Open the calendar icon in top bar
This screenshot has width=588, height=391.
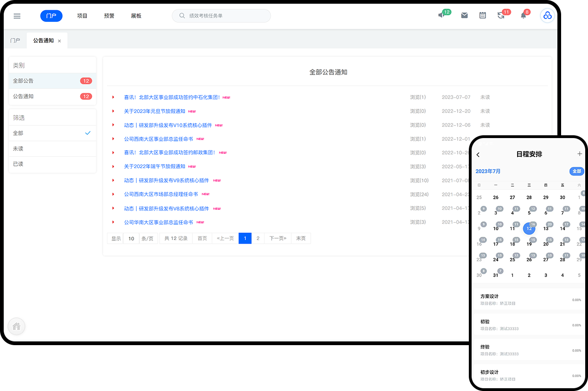tap(483, 15)
